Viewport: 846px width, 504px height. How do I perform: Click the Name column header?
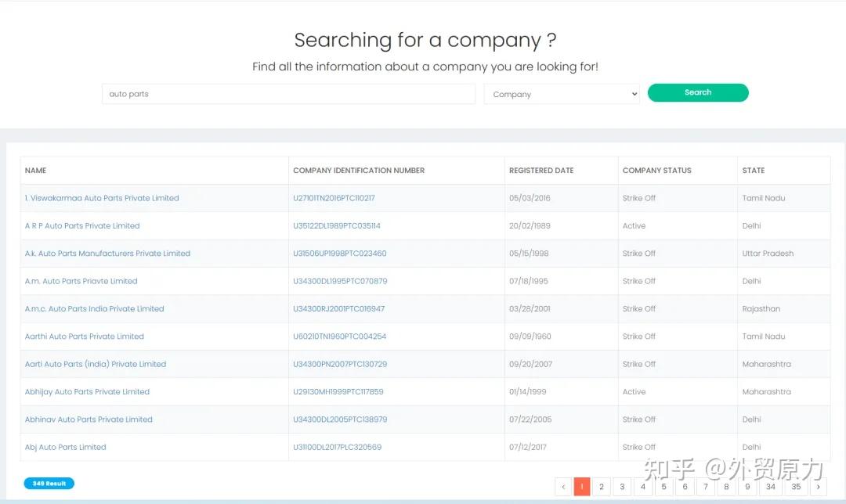click(x=36, y=171)
